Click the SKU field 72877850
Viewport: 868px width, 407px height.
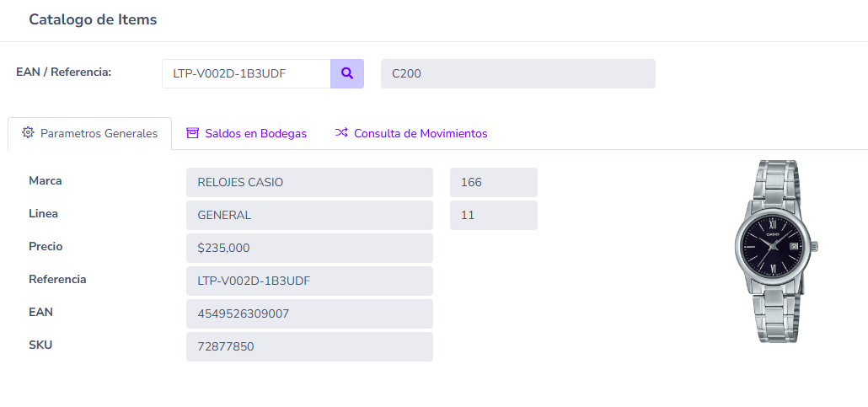point(309,347)
